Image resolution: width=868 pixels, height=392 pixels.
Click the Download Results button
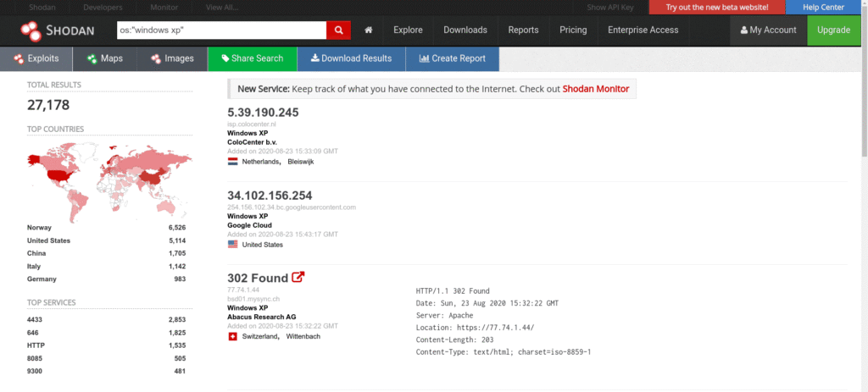click(351, 58)
